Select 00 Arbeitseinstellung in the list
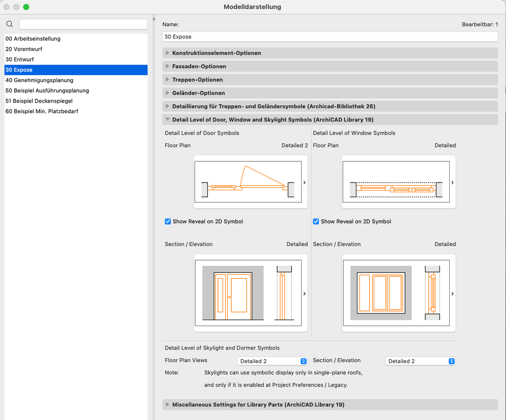The image size is (506, 420). click(x=76, y=39)
